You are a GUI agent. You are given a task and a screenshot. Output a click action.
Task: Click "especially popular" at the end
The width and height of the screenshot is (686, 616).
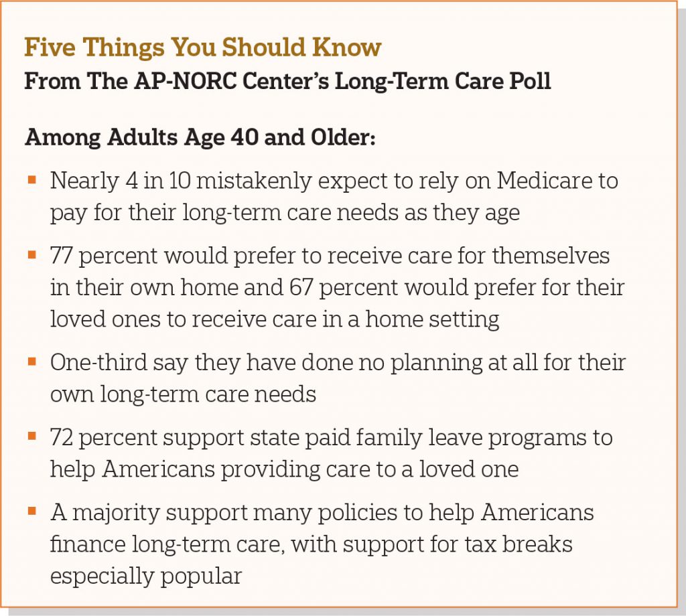click(145, 576)
